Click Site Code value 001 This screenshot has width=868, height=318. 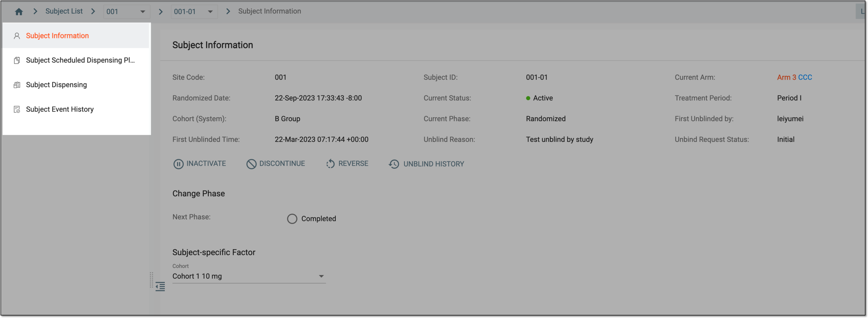pos(281,77)
